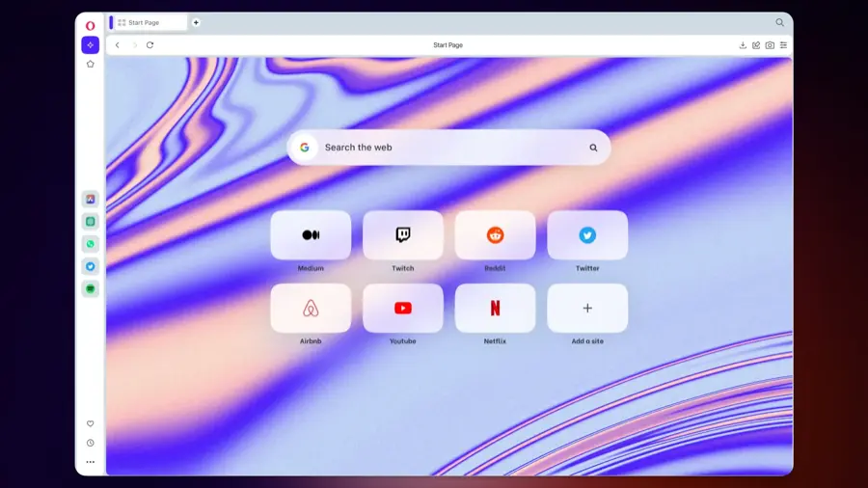Open history clock icon in the sidebar
This screenshot has height=488, width=868.
[91, 444]
